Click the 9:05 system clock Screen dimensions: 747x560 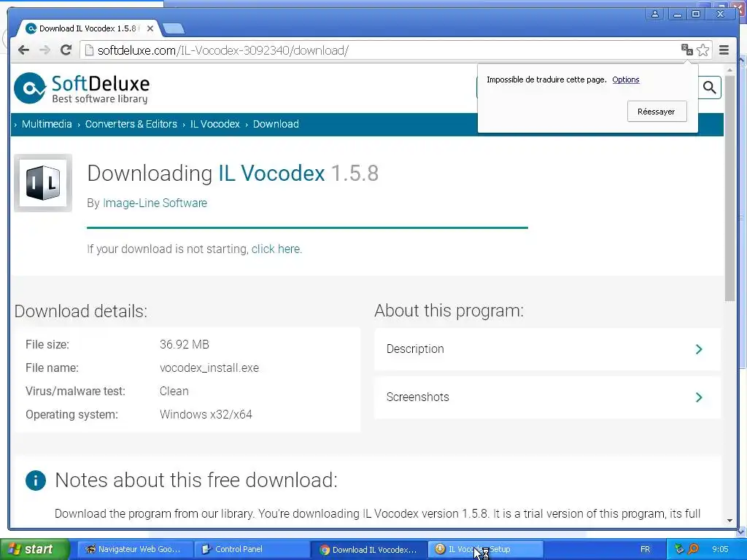point(720,550)
